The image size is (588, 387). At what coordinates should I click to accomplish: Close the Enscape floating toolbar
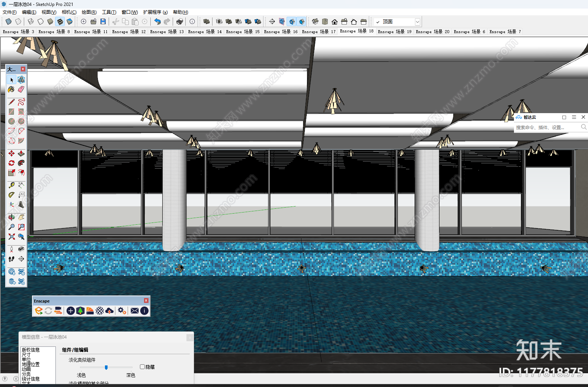(x=146, y=301)
